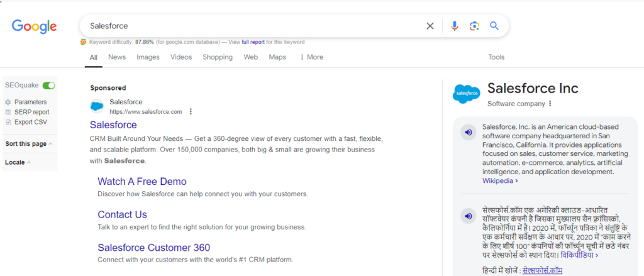Click the सेल्सफोर्स.कॉम Hindi search link
This screenshot has height=276, width=644.
[x=542, y=271]
